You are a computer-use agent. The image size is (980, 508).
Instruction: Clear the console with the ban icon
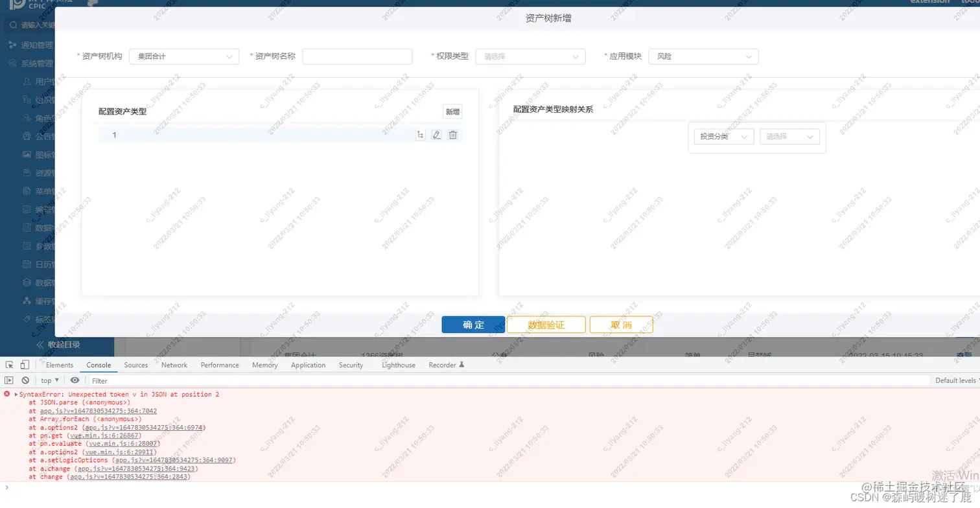(x=25, y=380)
